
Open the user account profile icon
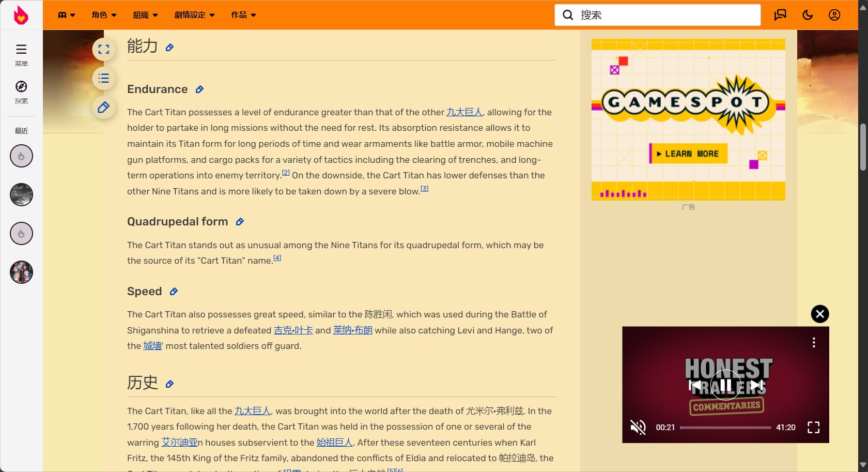pyautogui.click(x=834, y=15)
